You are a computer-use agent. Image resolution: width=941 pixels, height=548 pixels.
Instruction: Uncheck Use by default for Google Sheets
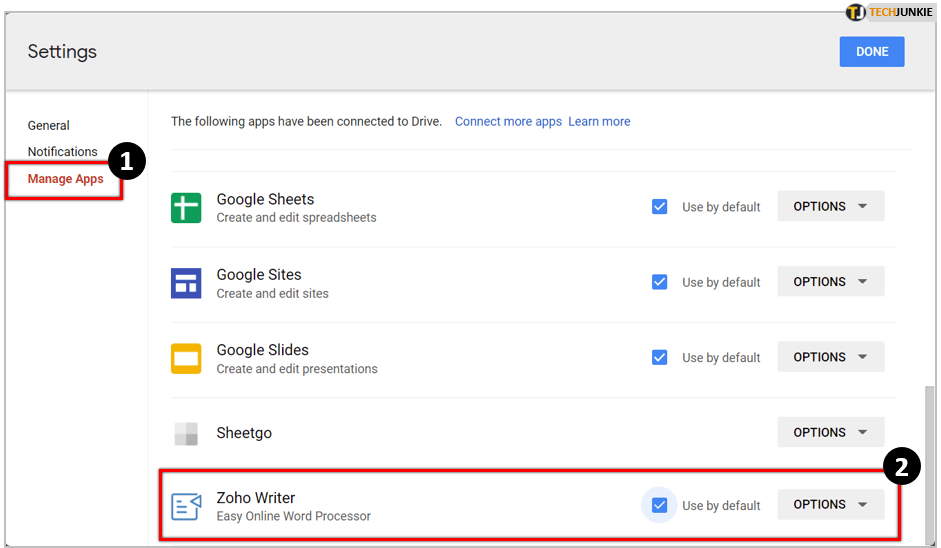tap(660, 207)
